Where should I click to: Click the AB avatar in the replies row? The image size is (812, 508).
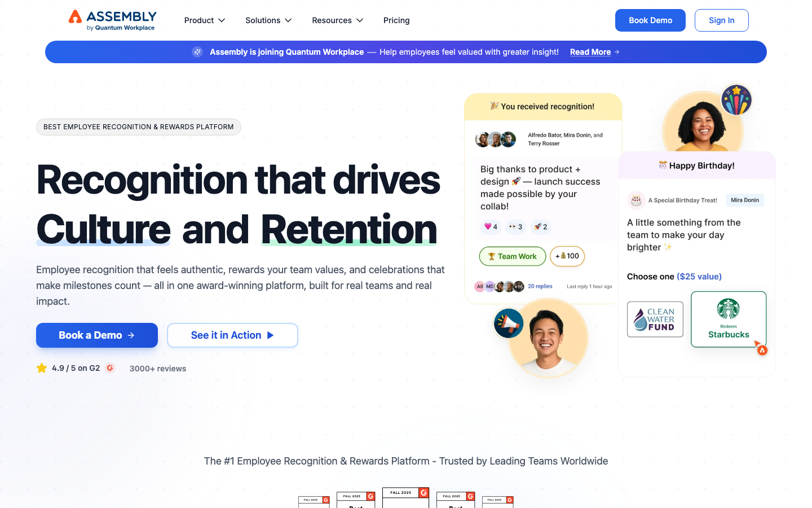coord(480,286)
